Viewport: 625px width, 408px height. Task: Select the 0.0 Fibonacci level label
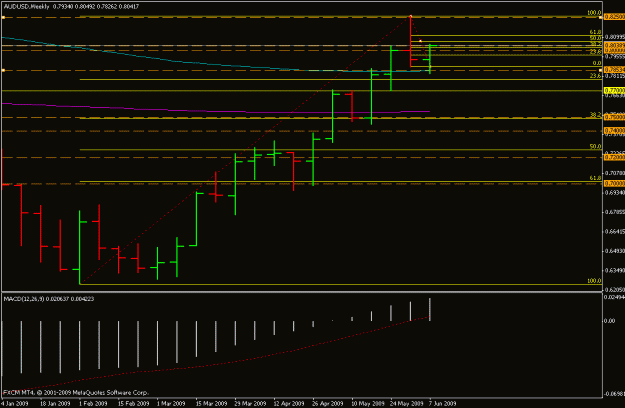coord(597,63)
